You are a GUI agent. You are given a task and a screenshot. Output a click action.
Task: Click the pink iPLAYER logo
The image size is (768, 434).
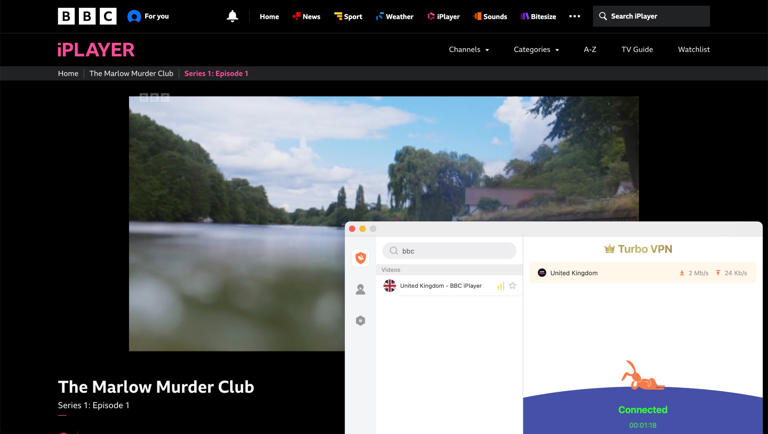(96, 49)
